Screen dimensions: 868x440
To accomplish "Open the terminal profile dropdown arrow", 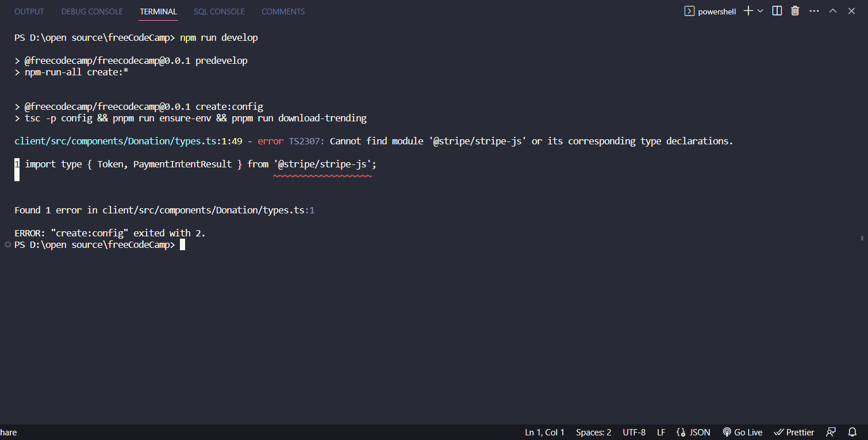I will [x=759, y=10].
